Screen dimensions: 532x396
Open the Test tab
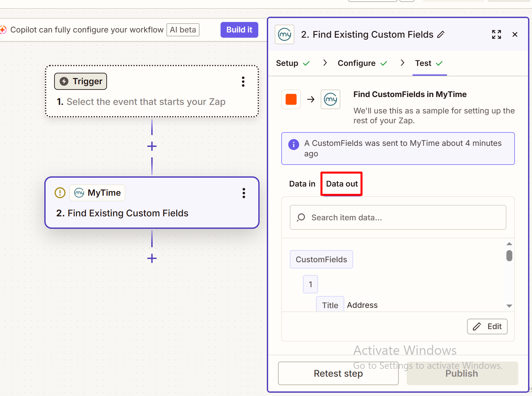(429, 63)
